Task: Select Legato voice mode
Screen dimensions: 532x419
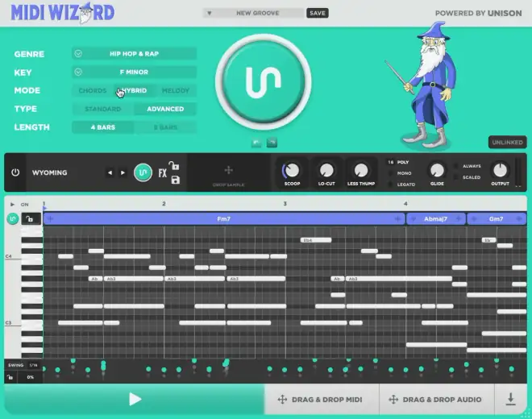Action: pos(405,185)
